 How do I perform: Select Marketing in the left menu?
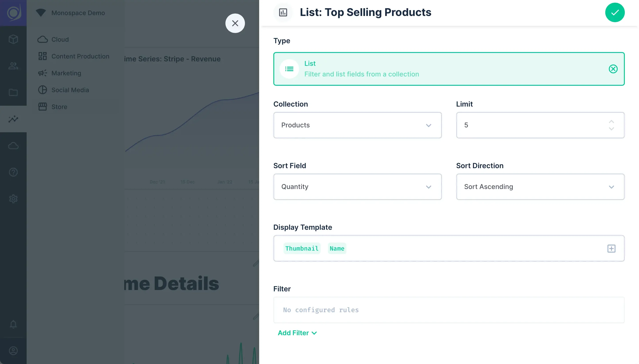coord(66,73)
